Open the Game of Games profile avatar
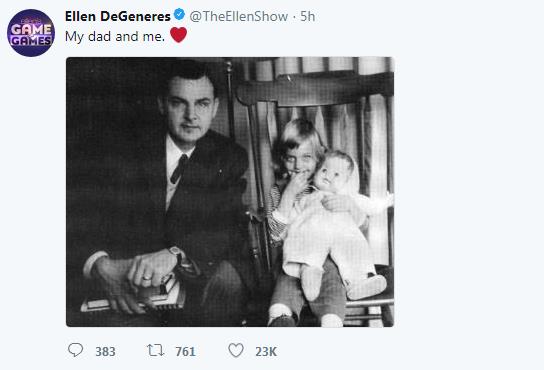Image resolution: width=544 pixels, height=370 pixels. [31, 33]
